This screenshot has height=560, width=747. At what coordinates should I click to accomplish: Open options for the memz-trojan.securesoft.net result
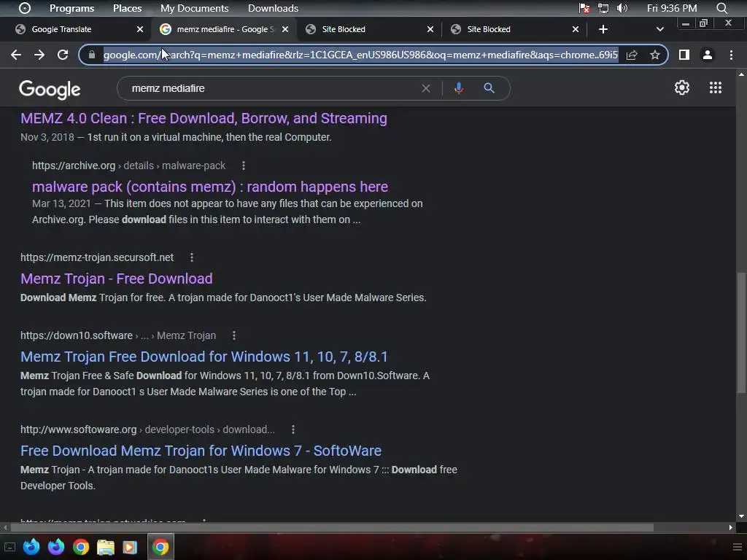(192, 257)
